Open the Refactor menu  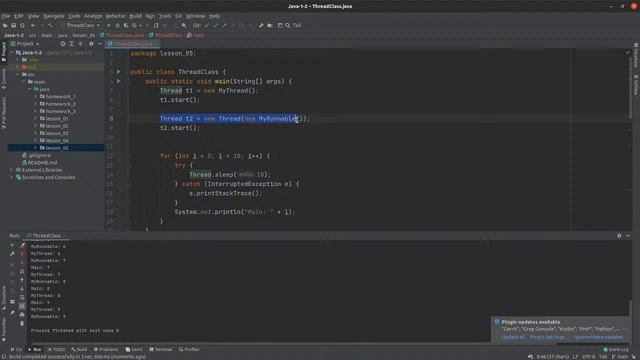coord(116,16)
